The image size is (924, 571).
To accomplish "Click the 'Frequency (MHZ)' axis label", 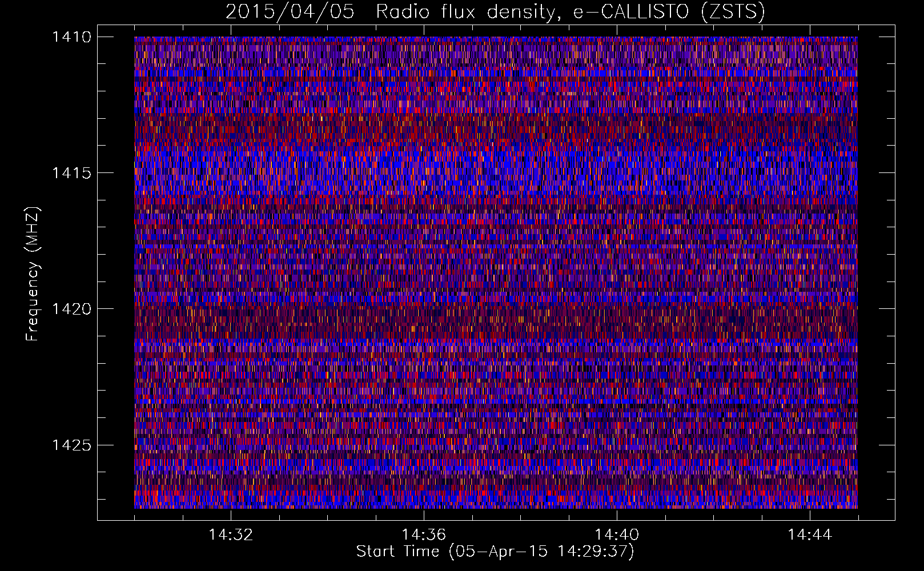I will tap(33, 274).
